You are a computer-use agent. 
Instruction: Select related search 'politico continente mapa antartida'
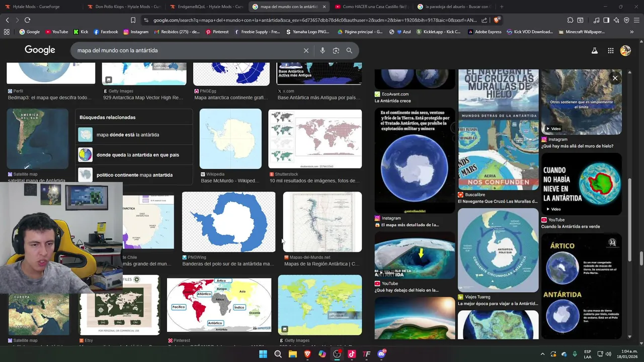134,175
